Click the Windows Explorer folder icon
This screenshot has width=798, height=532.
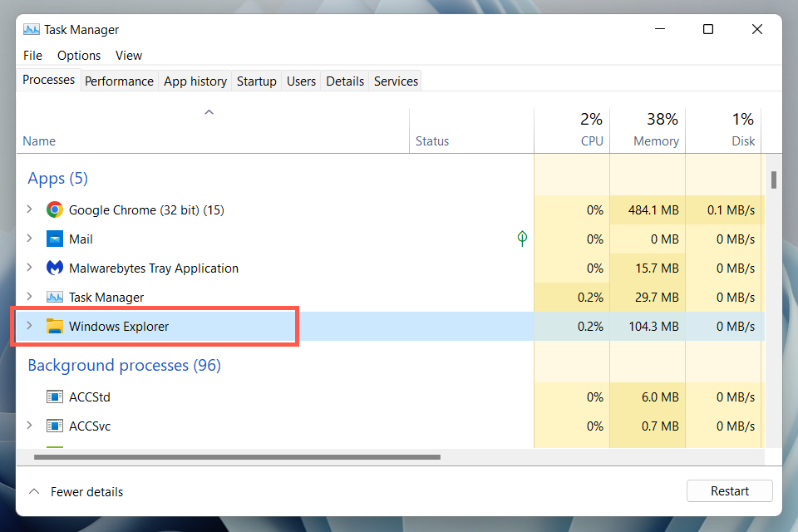[x=55, y=327]
